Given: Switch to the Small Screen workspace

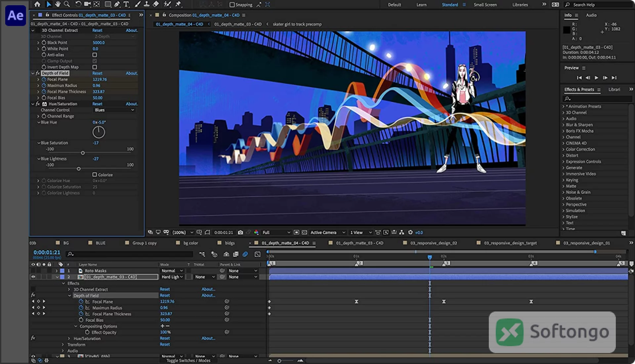Looking at the screenshot, I should point(485,5).
